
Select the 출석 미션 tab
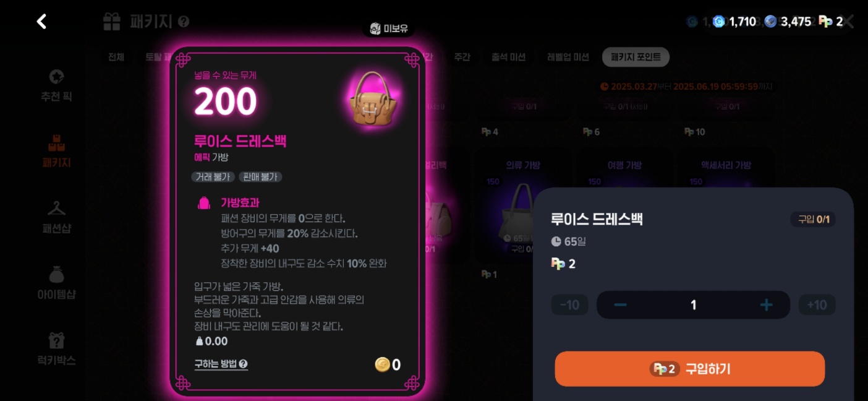click(508, 57)
